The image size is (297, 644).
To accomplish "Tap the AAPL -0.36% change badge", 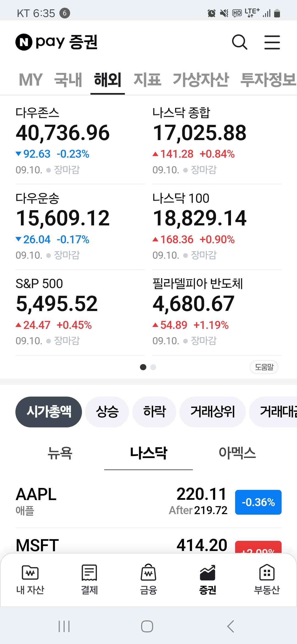I will click(258, 502).
